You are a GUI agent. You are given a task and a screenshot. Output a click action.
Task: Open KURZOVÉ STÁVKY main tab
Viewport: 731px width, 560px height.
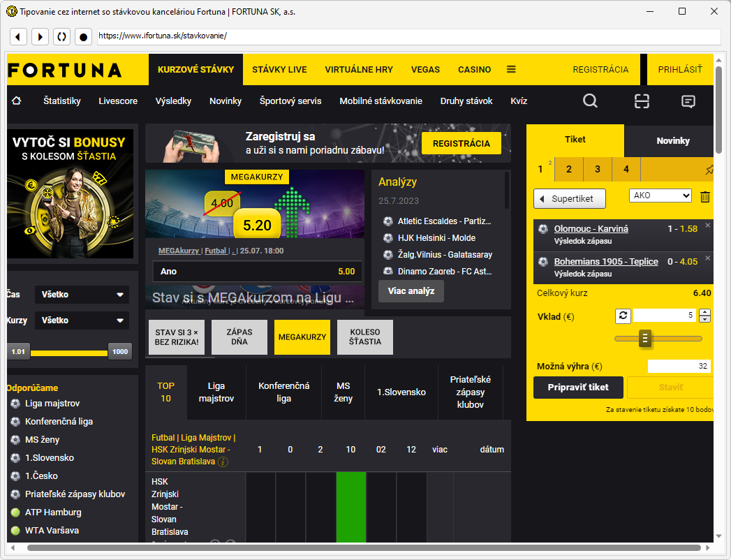[x=195, y=69]
